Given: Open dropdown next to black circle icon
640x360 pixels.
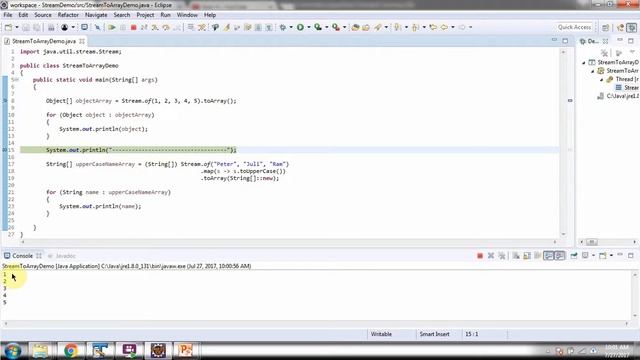Looking at the screenshot, I should coord(73,27).
